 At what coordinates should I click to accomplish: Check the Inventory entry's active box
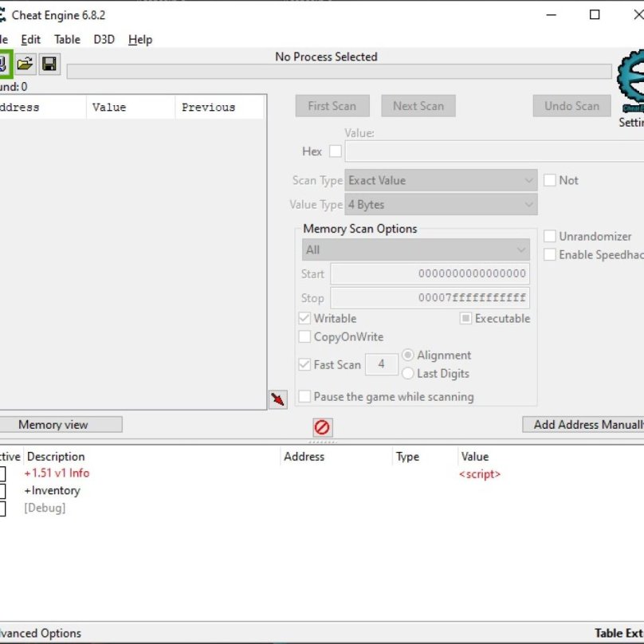tap(2, 491)
